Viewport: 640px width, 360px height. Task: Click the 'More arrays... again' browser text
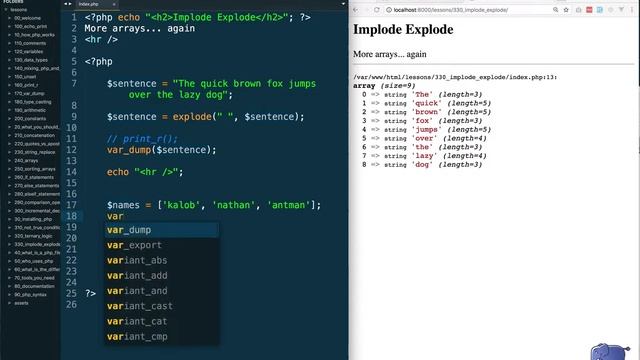[x=389, y=54]
